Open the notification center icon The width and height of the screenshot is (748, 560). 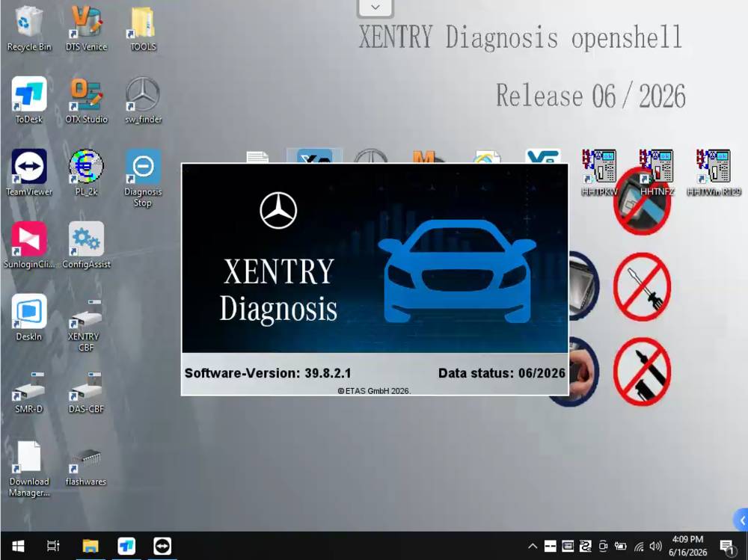point(727,547)
